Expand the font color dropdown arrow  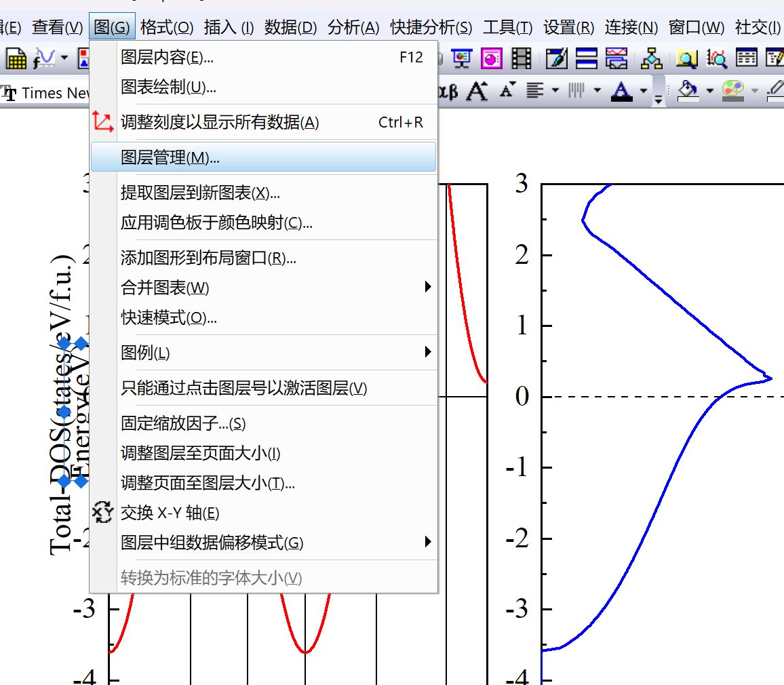(644, 90)
